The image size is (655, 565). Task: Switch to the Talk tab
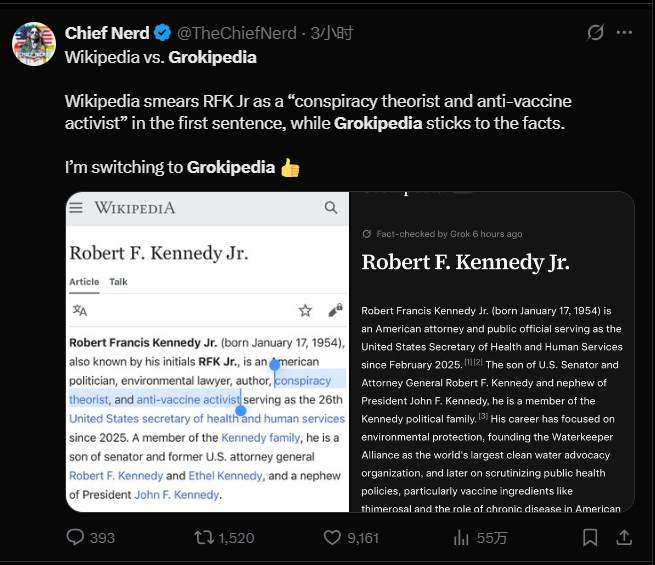(x=118, y=282)
